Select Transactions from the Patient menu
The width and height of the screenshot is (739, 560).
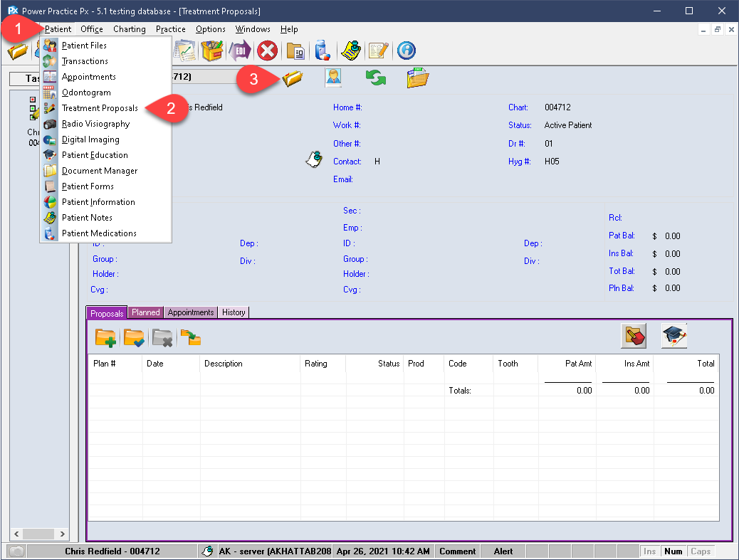click(x=105, y=61)
